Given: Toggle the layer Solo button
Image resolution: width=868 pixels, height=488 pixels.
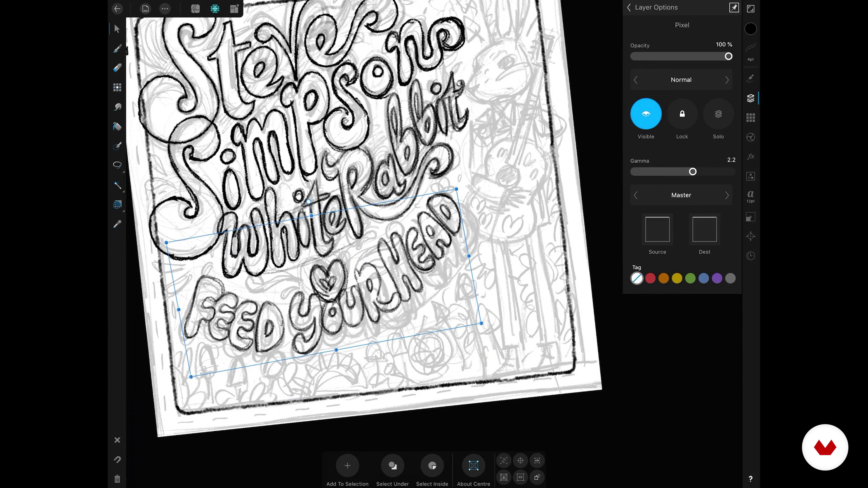Looking at the screenshot, I should point(718,114).
